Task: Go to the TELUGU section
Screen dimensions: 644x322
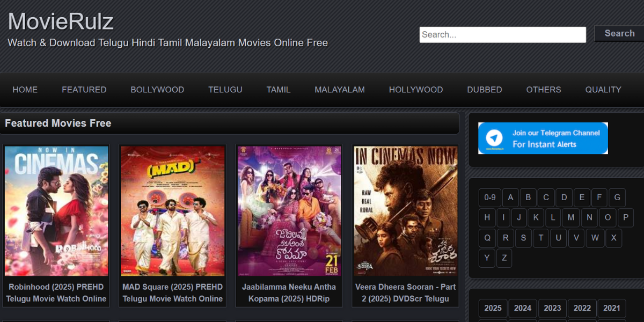Action: (x=225, y=90)
